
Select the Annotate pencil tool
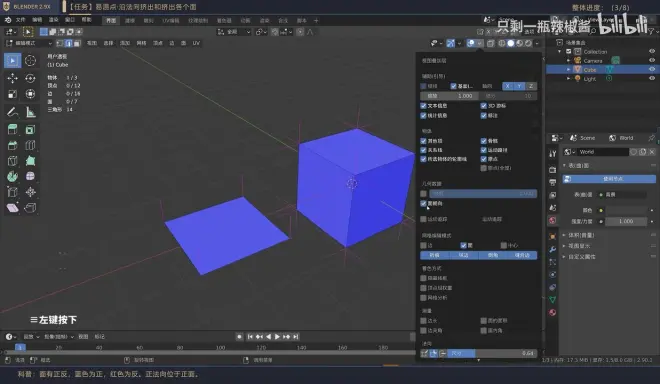(x=12, y=112)
